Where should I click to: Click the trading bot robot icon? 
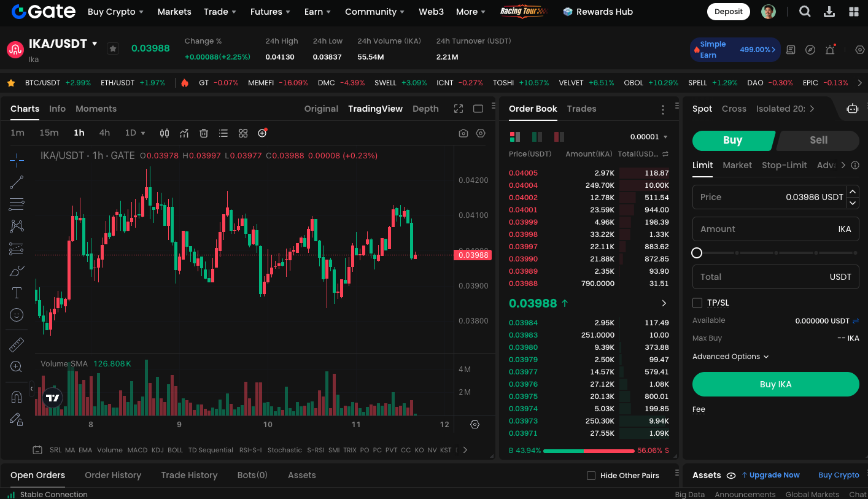click(853, 109)
